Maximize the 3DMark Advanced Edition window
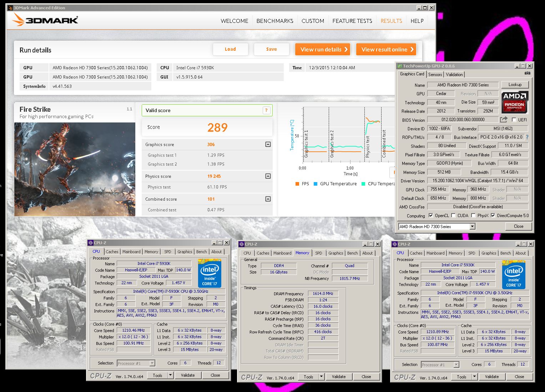The image size is (545, 392). pyautogui.click(x=425, y=7)
